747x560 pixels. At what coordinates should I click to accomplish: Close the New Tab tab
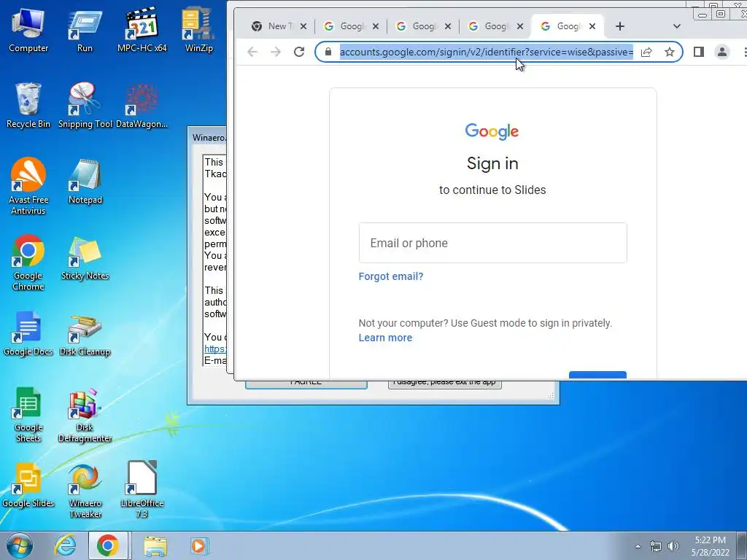click(303, 26)
